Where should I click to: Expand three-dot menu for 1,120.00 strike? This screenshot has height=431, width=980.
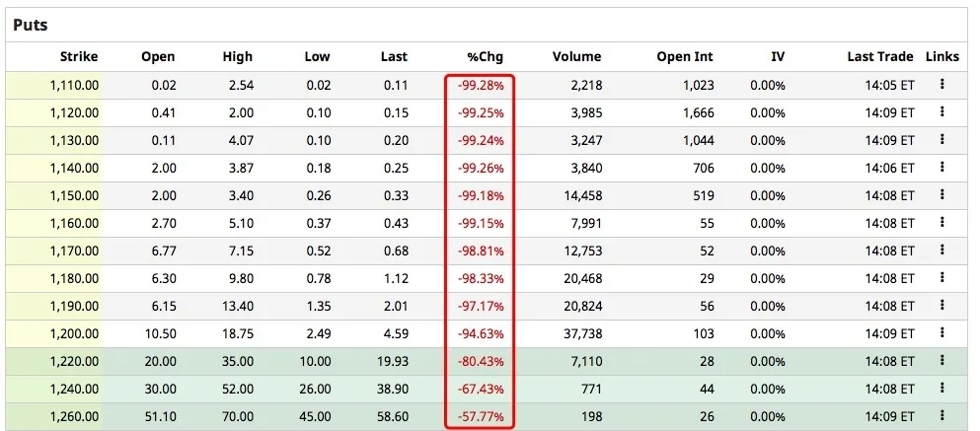(x=942, y=112)
